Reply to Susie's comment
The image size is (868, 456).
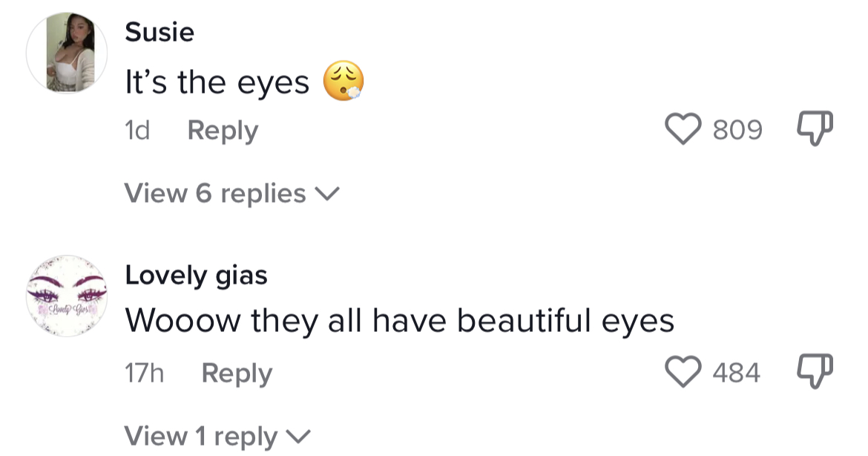pos(223,131)
